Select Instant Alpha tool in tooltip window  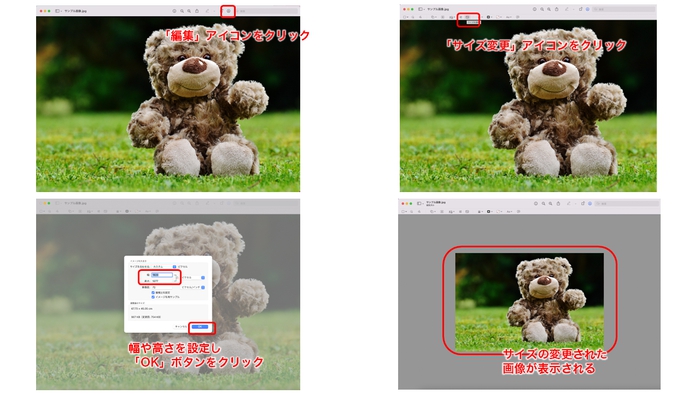413,17
